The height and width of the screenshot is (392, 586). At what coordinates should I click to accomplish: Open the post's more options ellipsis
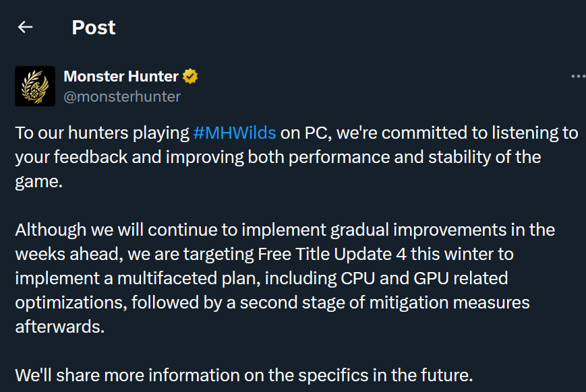coord(577,77)
